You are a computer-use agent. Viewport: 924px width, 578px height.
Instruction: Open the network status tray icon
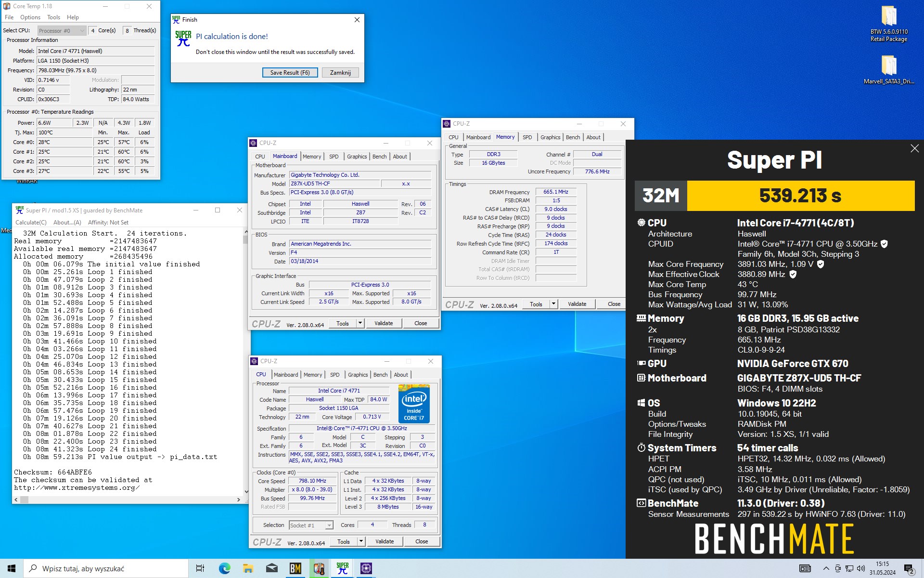tap(849, 568)
